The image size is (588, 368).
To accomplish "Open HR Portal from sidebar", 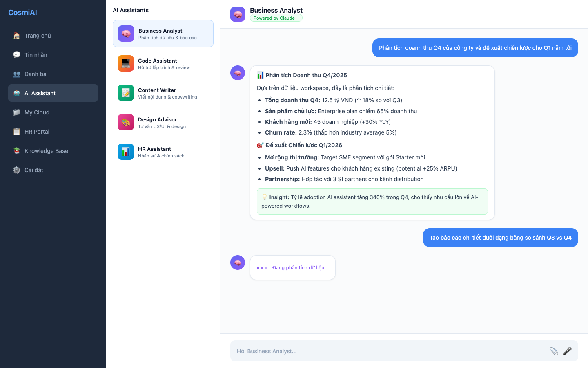I will pyautogui.click(x=37, y=132).
